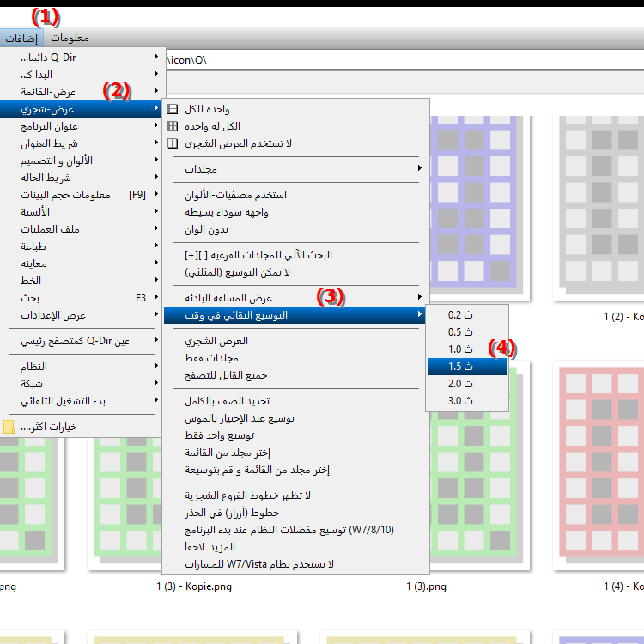Open the 'معاينه' menu entry
Viewport: 644px width, 644px height.
81,264
